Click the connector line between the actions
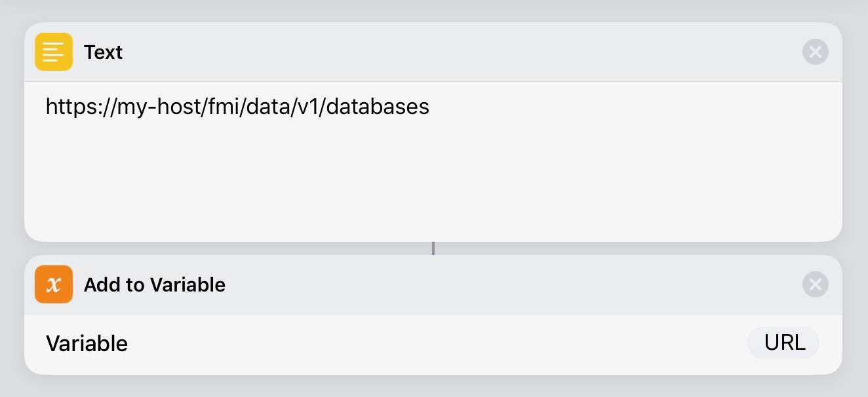Screen dimensions: 868x397 (x=433, y=248)
